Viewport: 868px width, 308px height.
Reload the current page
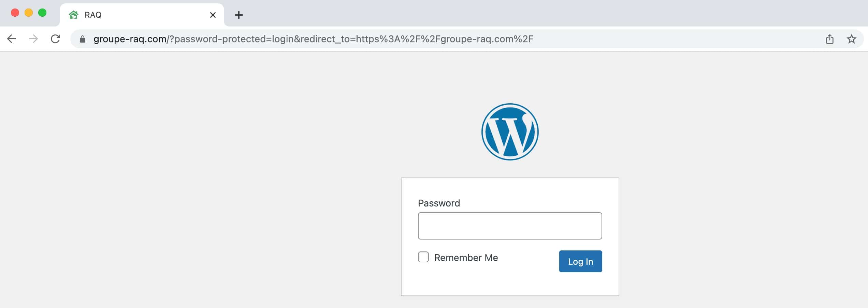pyautogui.click(x=55, y=39)
